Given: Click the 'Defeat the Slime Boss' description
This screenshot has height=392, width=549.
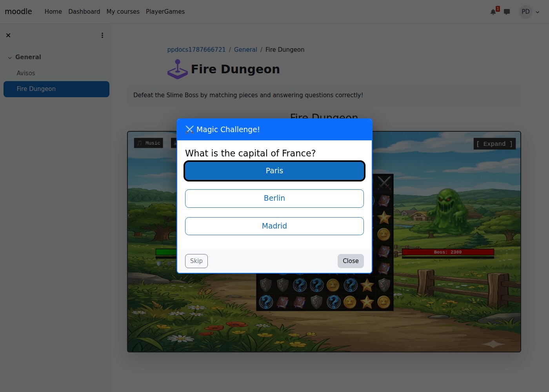Looking at the screenshot, I should pyautogui.click(x=248, y=95).
